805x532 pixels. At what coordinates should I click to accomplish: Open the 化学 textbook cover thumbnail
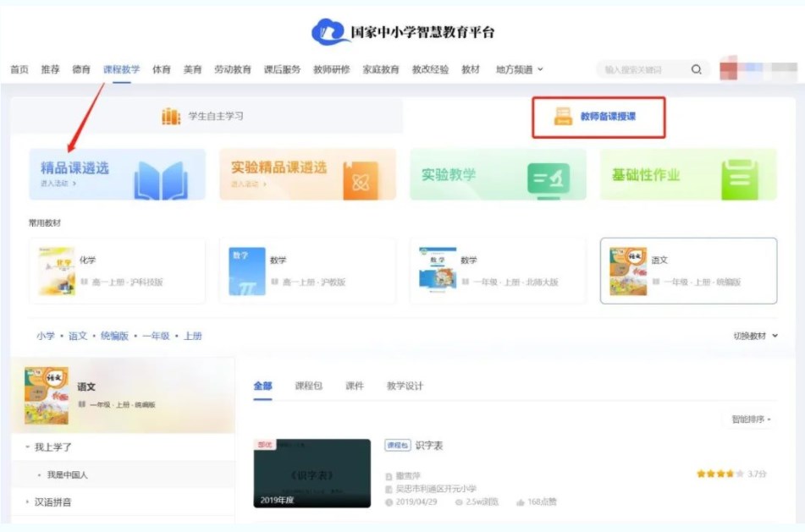click(x=57, y=271)
